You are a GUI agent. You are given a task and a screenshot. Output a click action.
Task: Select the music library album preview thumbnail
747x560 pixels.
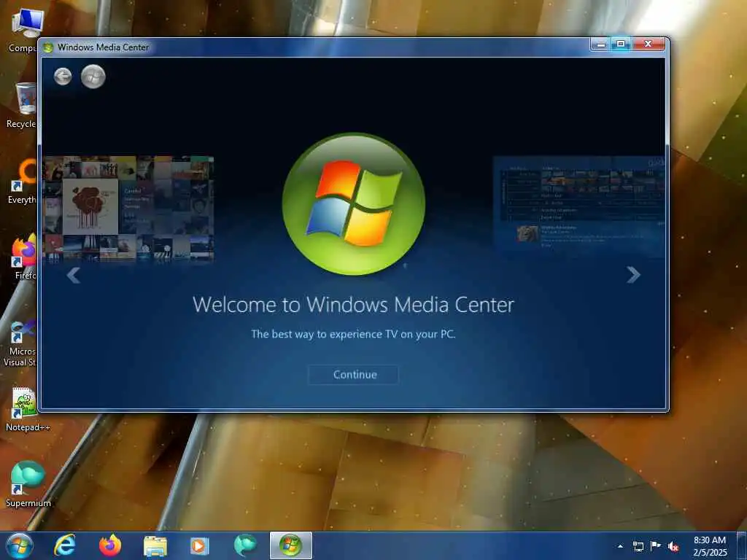[128, 209]
